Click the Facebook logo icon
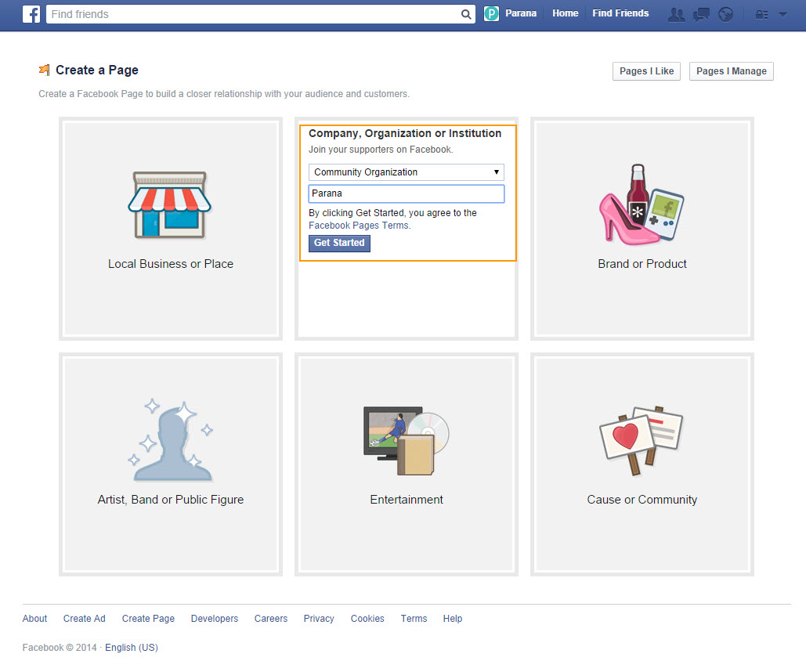Image resolution: width=806 pixels, height=672 pixels. (31, 14)
